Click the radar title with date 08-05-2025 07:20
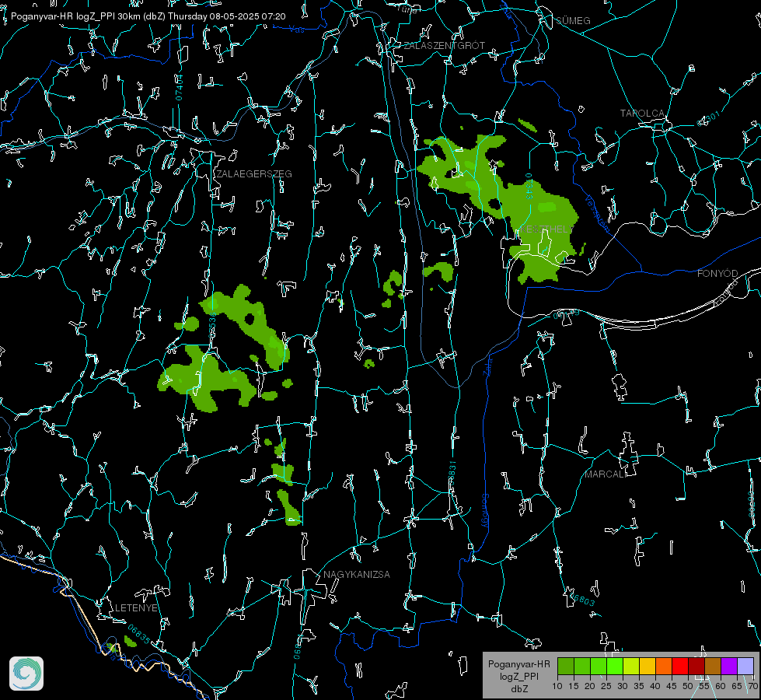The image size is (761, 700). click(148, 16)
